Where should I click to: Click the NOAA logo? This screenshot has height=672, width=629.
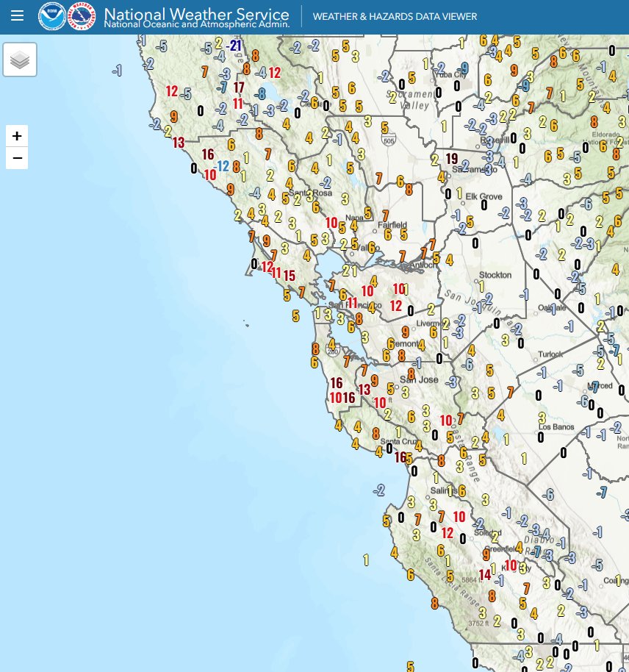(x=52, y=16)
